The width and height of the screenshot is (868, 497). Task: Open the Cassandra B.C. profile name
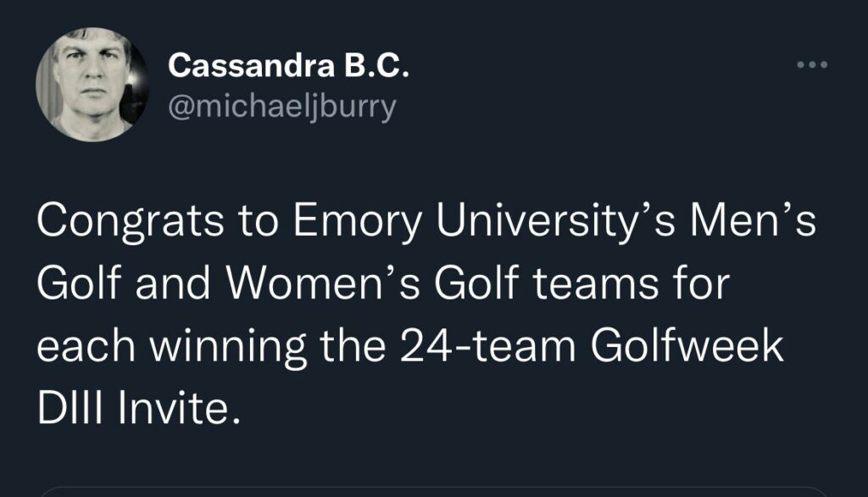288,65
